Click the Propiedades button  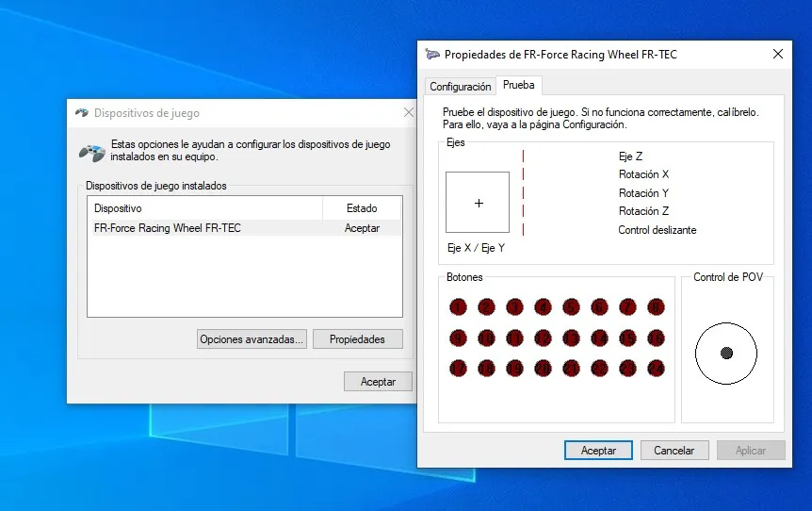[357, 339]
